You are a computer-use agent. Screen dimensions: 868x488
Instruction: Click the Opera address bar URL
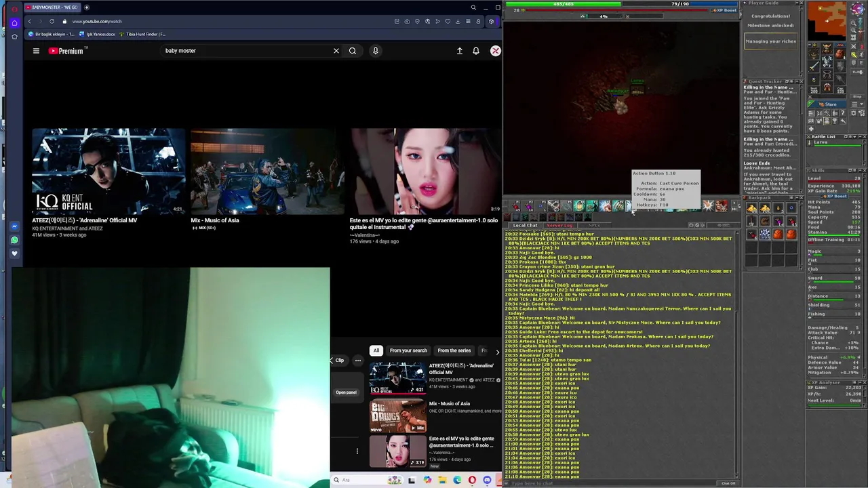point(97,21)
